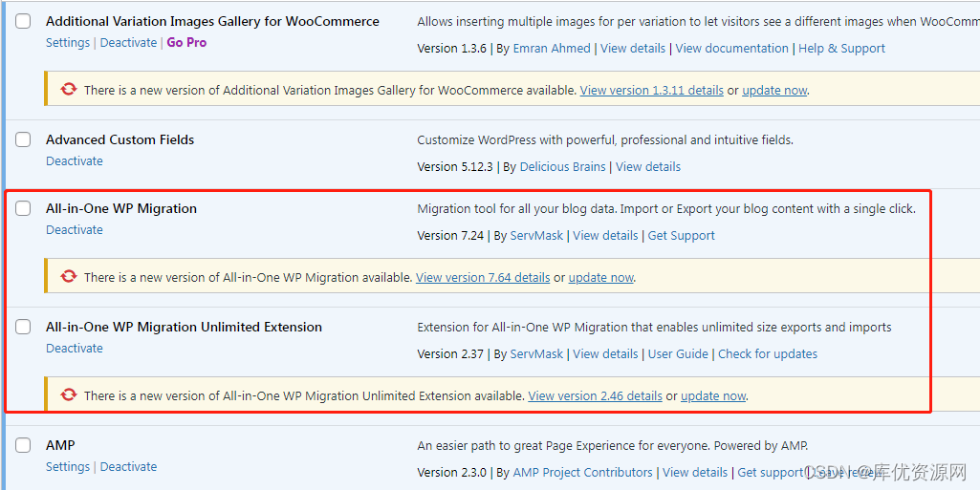Open Delicious Brains author link
The image size is (980, 490).
pos(562,166)
